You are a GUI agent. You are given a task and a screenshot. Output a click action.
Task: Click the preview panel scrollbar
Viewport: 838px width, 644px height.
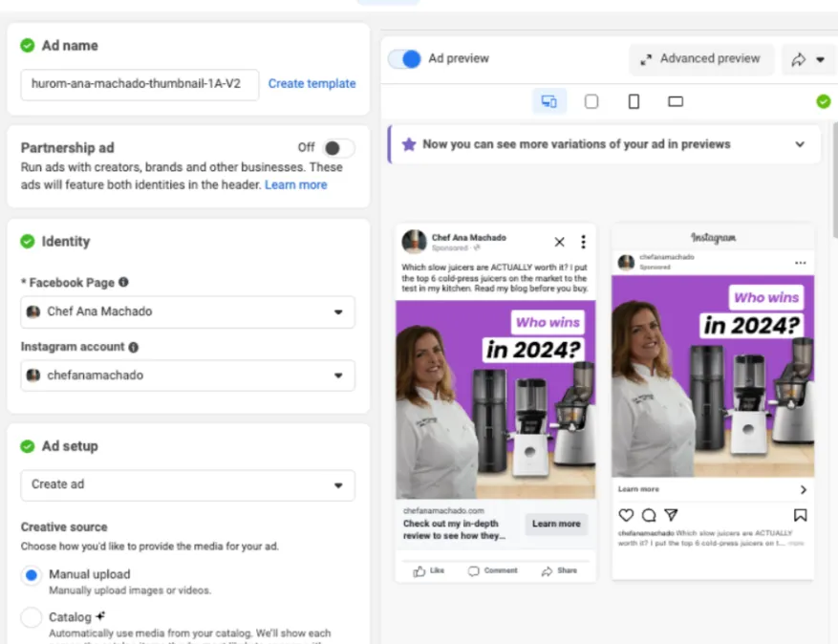(x=834, y=180)
